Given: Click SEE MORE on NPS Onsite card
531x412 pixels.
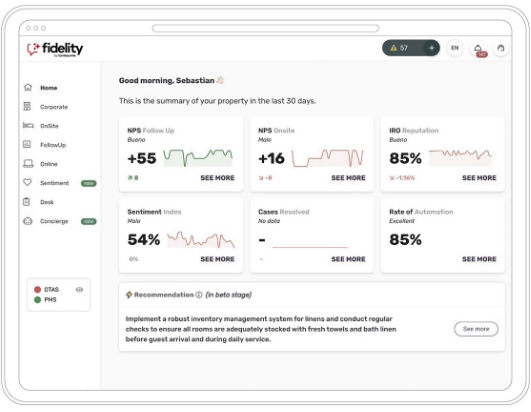Looking at the screenshot, I should click(348, 178).
